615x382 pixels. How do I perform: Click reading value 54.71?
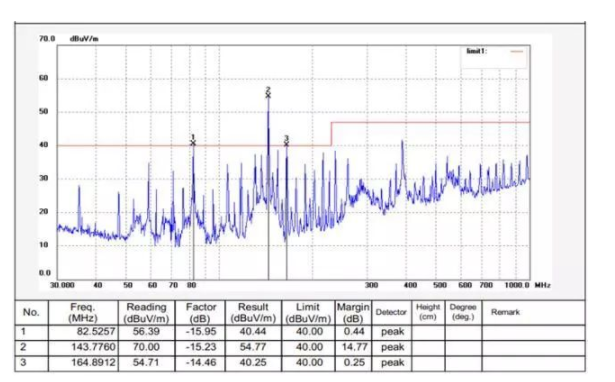point(146,362)
